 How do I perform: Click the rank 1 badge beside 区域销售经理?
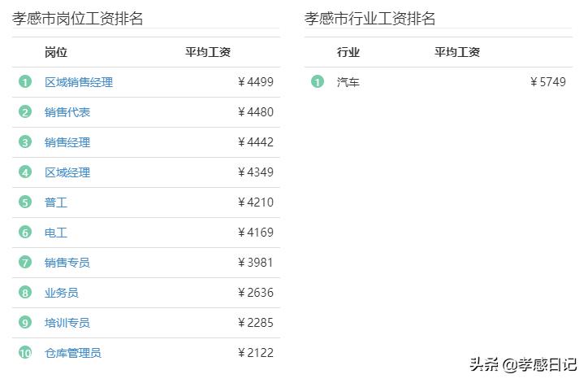point(25,82)
